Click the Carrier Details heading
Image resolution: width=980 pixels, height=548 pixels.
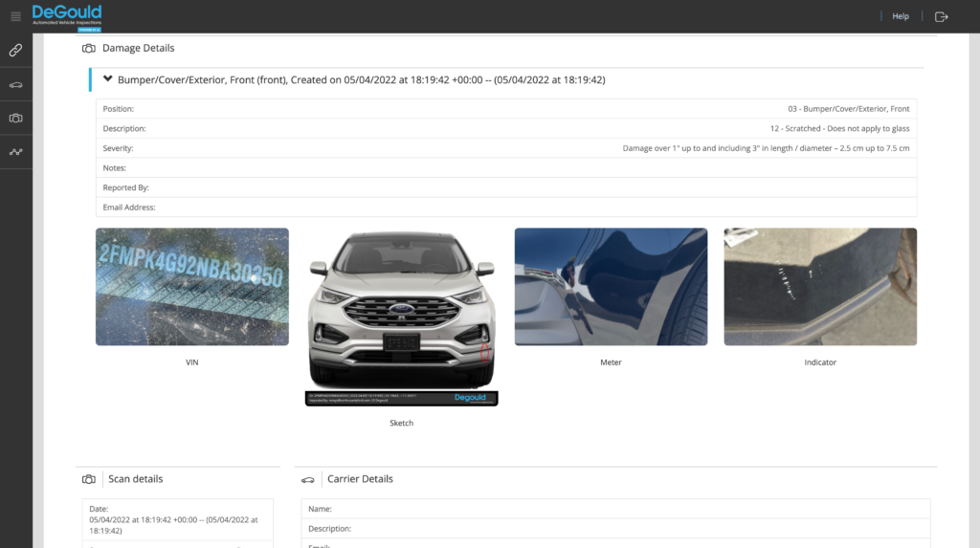point(360,478)
